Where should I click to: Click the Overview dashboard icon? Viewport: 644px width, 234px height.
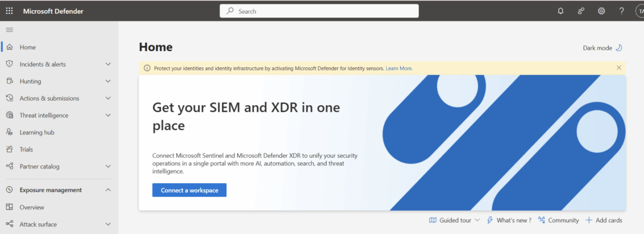(x=9, y=208)
